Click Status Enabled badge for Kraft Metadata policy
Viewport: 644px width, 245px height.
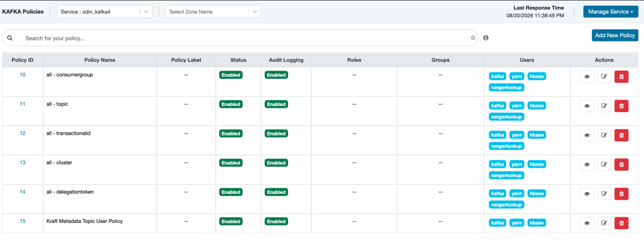(x=231, y=221)
